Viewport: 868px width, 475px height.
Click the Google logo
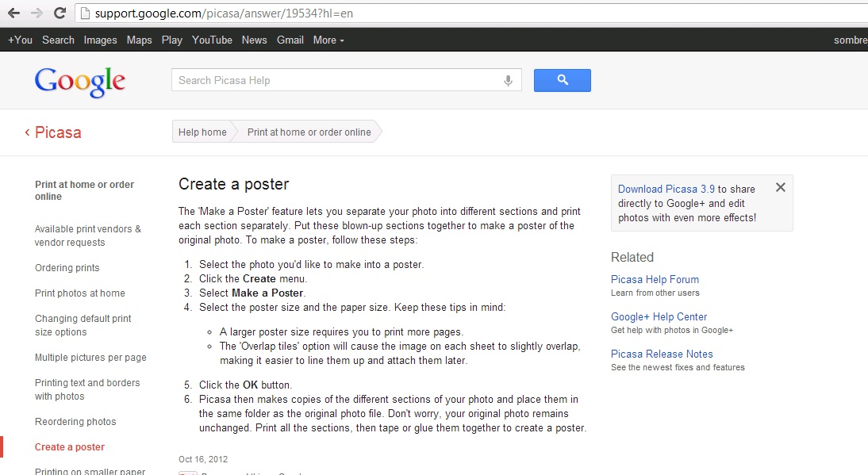[x=80, y=82]
